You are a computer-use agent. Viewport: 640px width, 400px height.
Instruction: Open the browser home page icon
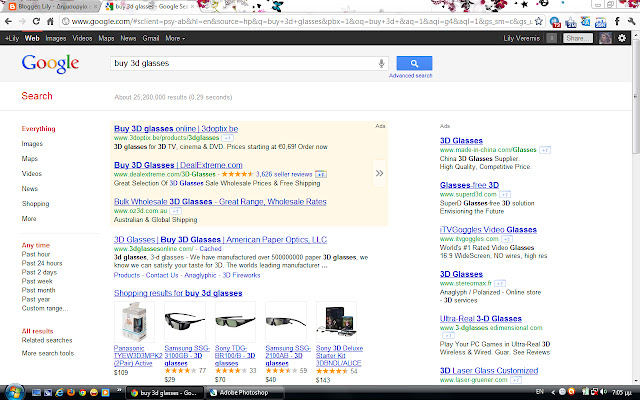pos(50,21)
